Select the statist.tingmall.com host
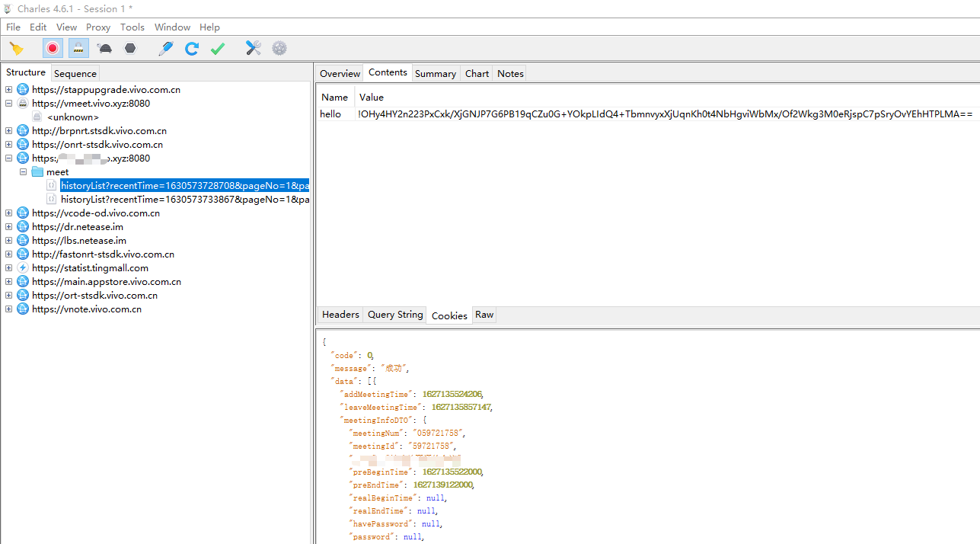The image size is (980, 544). [90, 268]
